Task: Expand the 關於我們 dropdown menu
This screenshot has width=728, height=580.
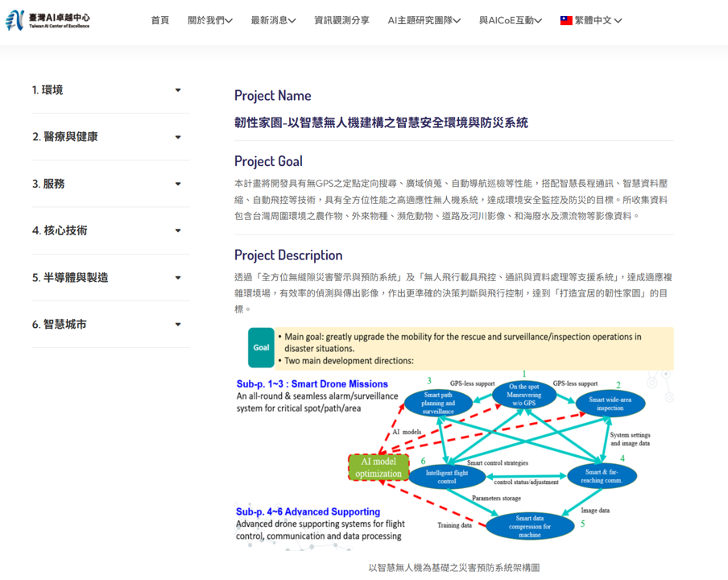Action: 210,20
